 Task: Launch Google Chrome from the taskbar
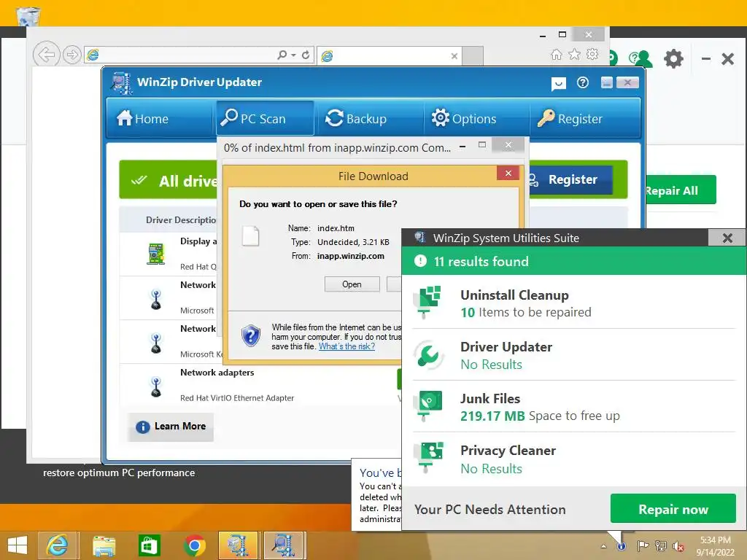coord(194,545)
